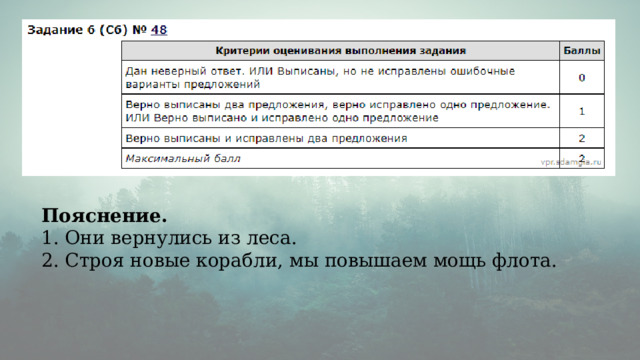This screenshot has width=640, height=360.
Task: Click the score cell '0'
Action: tap(582, 78)
